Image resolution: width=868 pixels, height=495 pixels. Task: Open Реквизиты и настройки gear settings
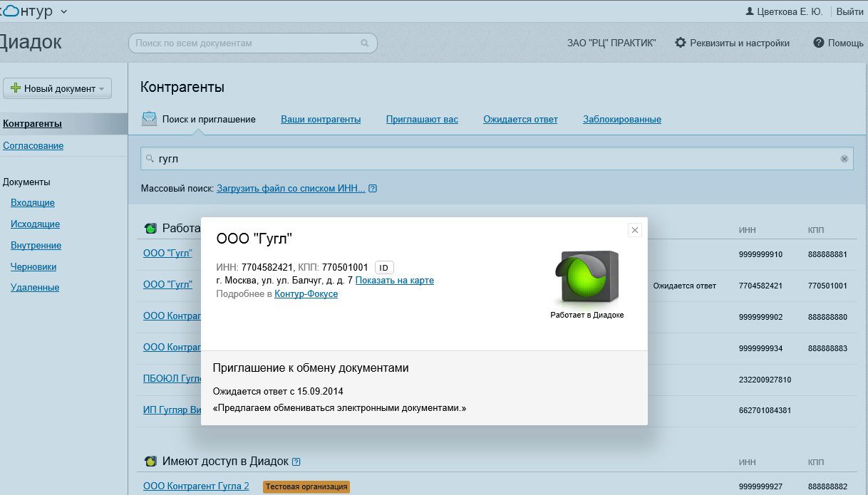(x=732, y=43)
